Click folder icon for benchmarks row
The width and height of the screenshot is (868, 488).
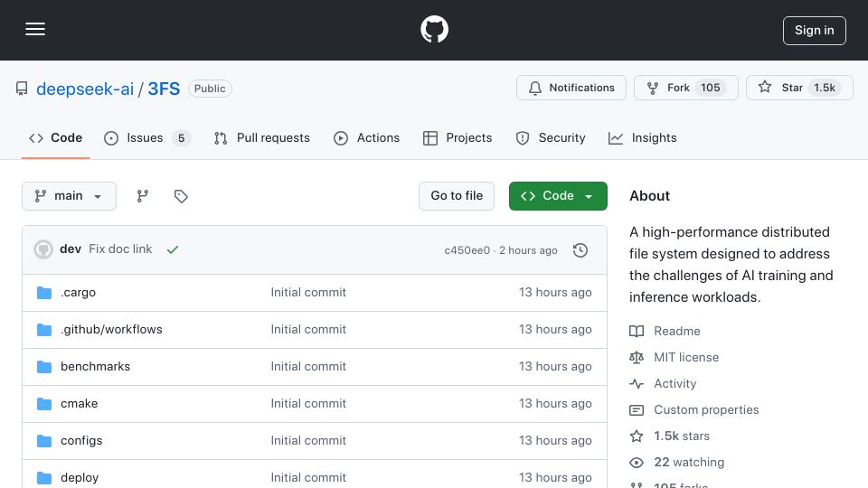point(44,367)
